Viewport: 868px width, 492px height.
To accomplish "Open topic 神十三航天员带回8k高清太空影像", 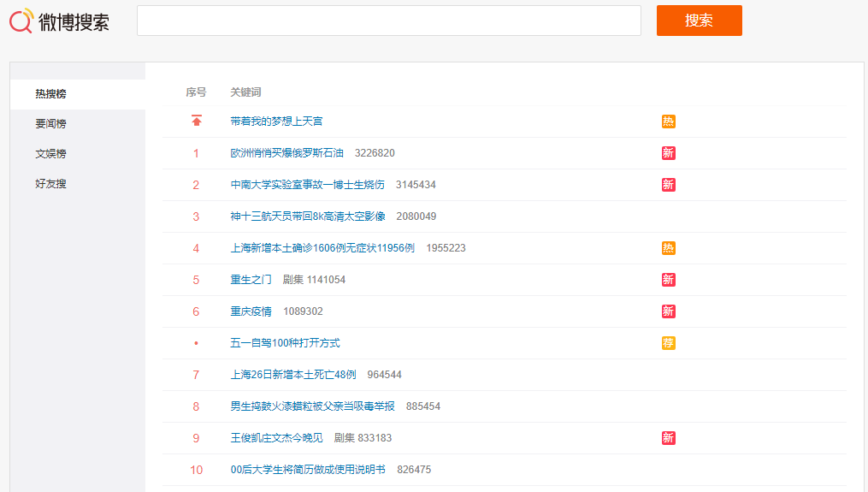I will (308, 216).
